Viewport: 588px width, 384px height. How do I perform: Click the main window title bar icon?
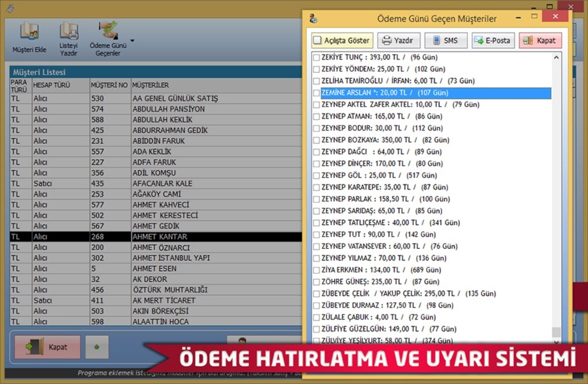10,8
